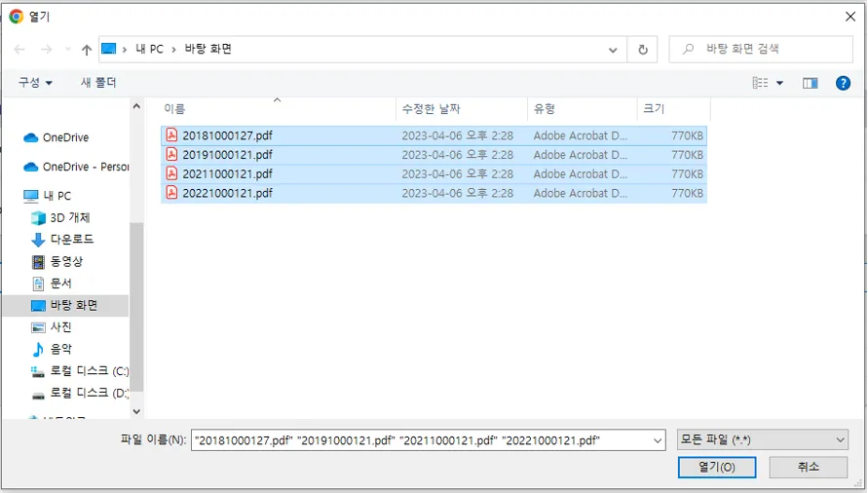This screenshot has width=868, height=493.
Task: Expand the address bar history dropdown
Action: pos(613,50)
